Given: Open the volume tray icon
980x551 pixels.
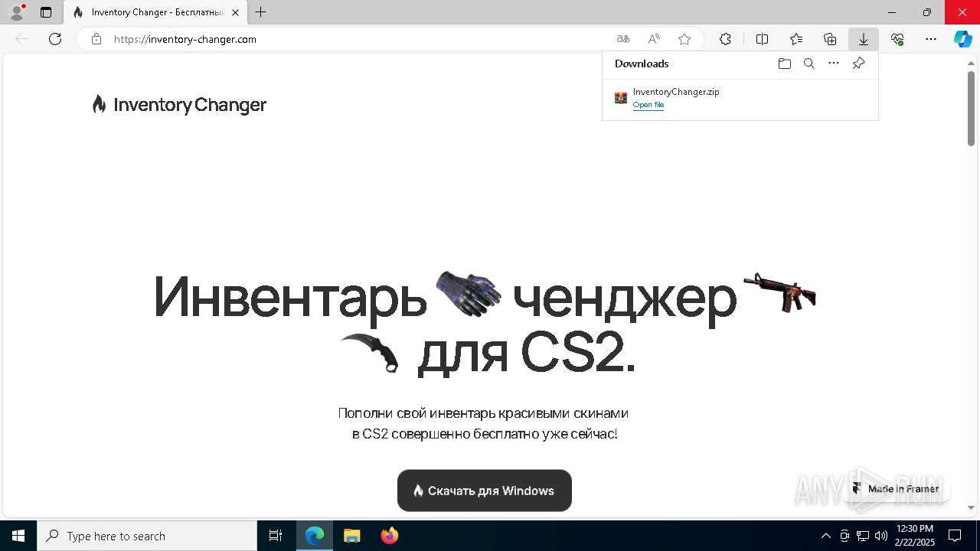Looking at the screenshot, I should (881, 536).
